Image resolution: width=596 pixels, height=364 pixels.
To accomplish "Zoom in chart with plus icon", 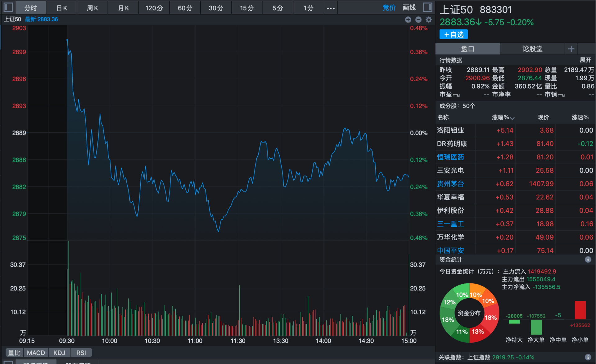I will pyautogui.click(x=408, y=20).
